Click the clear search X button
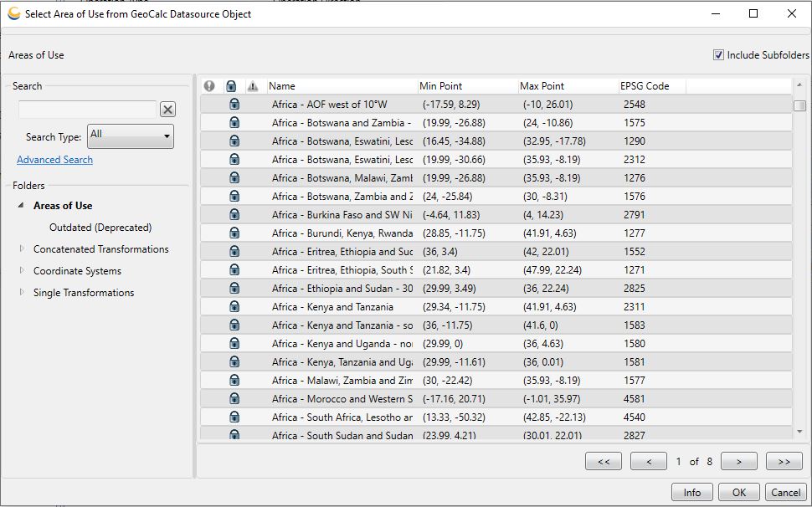This screenshot has height=507, width=812. point(167,109)
